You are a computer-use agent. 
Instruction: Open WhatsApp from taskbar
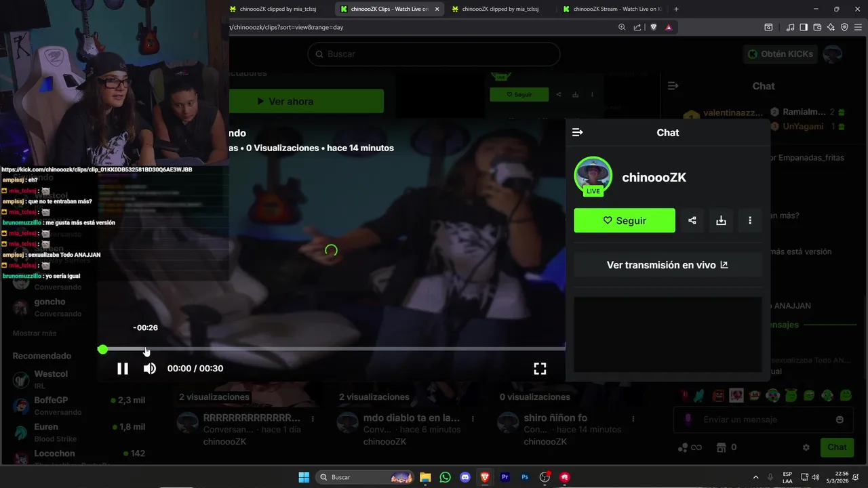(445, 477)
